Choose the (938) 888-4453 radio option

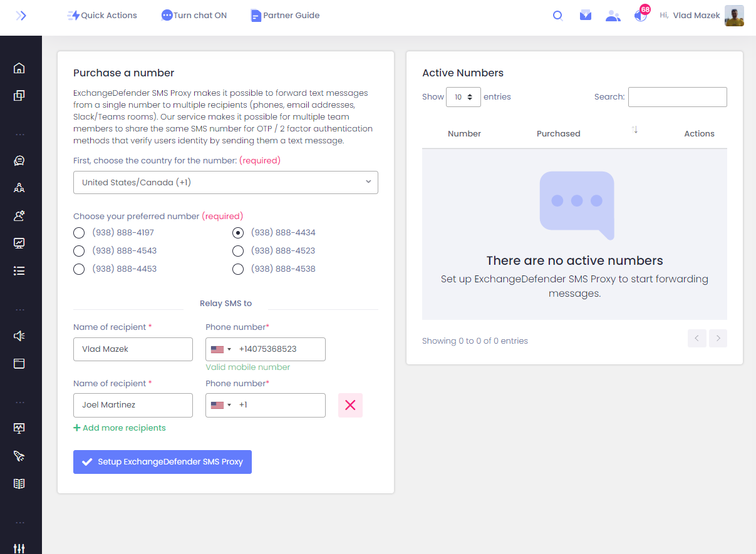click(x=79, y=269)
